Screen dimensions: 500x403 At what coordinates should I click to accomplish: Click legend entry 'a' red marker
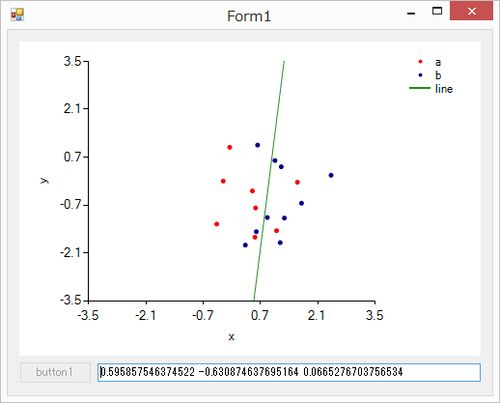point(420,62)
